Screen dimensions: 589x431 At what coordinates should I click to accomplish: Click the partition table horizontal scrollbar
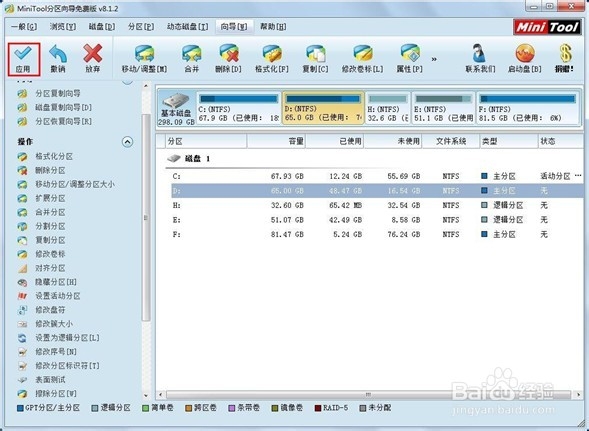(x=368, y=395)
